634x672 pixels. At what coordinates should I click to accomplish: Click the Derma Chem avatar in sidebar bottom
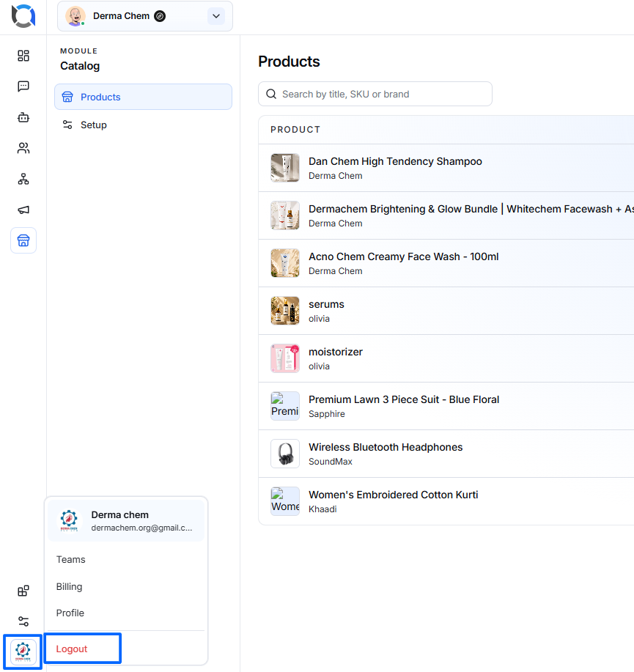(x=23, y=651)
